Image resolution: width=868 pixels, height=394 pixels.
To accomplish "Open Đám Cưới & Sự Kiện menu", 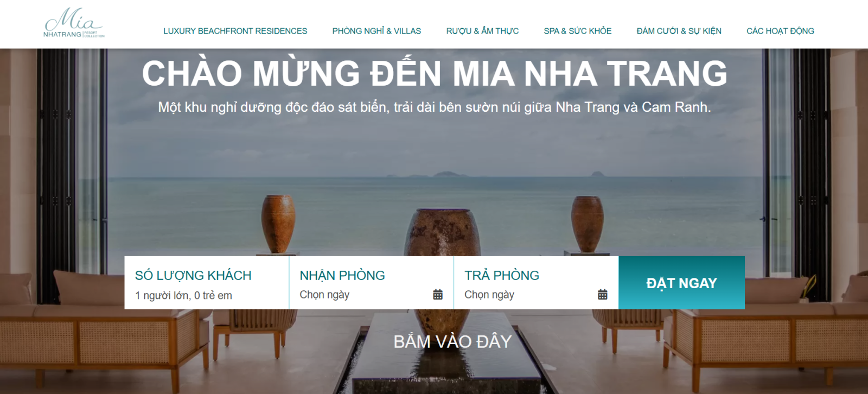I will pyautogui.click(x=679, y=31).
